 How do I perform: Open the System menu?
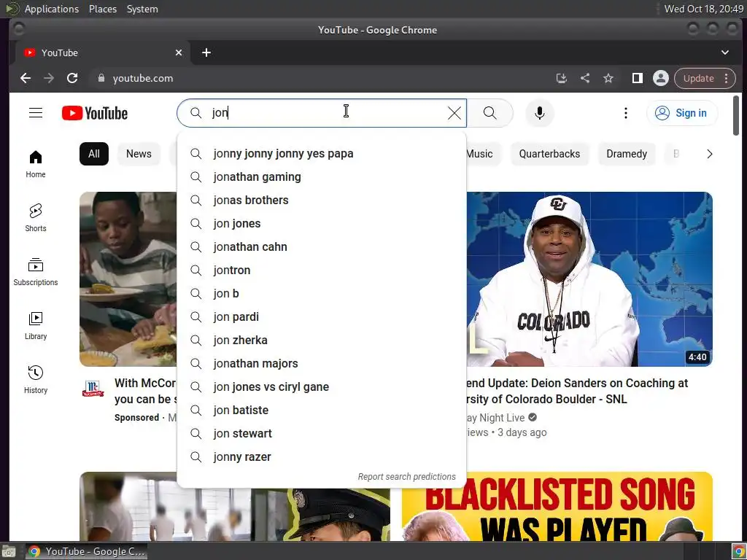click(142, 9)
